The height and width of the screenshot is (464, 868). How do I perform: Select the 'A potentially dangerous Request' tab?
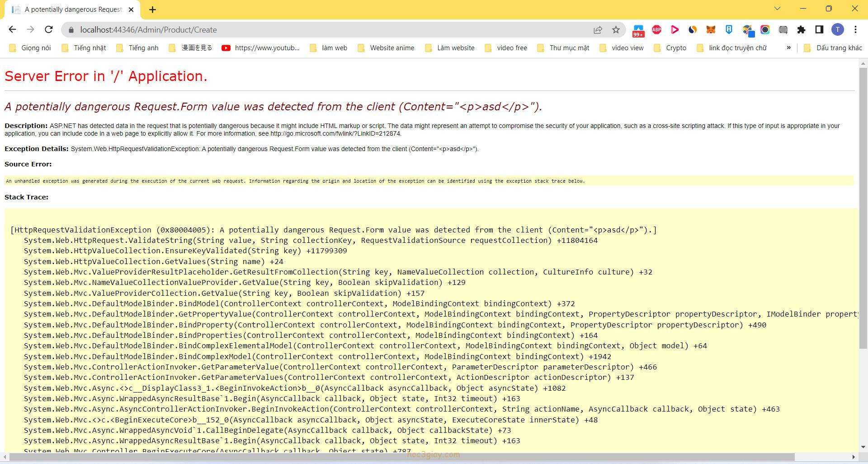[x=72, y=9]
